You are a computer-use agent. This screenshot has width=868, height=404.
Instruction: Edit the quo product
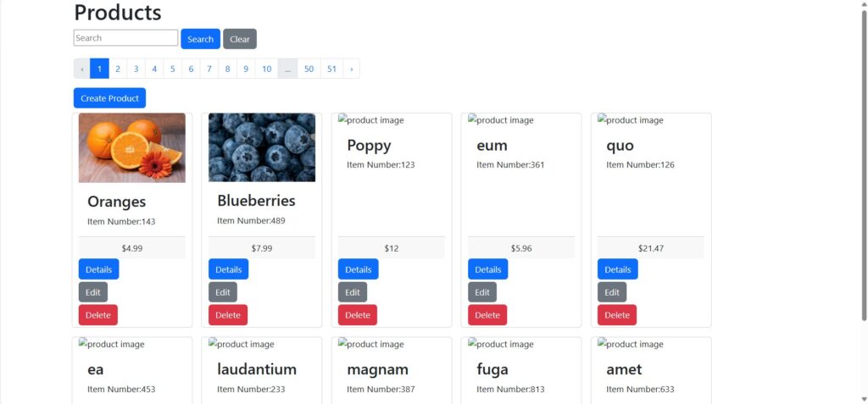coord(612,292)
